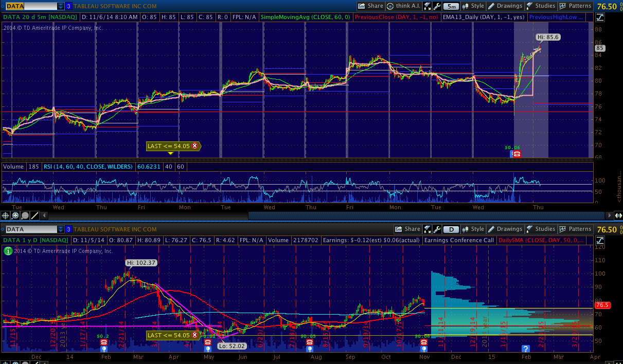Click the studies flask icon in lower toolbar
This screenshot has height=364, width=623.
(x=530, y=229)
